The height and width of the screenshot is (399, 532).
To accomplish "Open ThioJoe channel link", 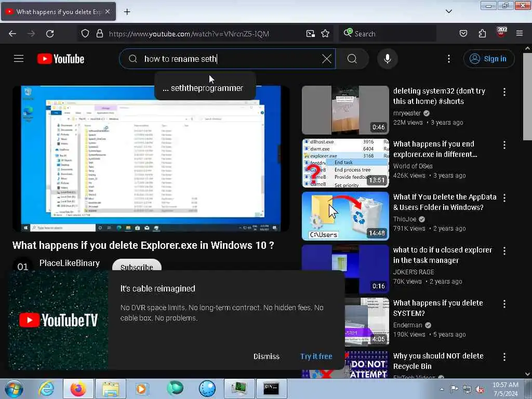I will point(404,219).
